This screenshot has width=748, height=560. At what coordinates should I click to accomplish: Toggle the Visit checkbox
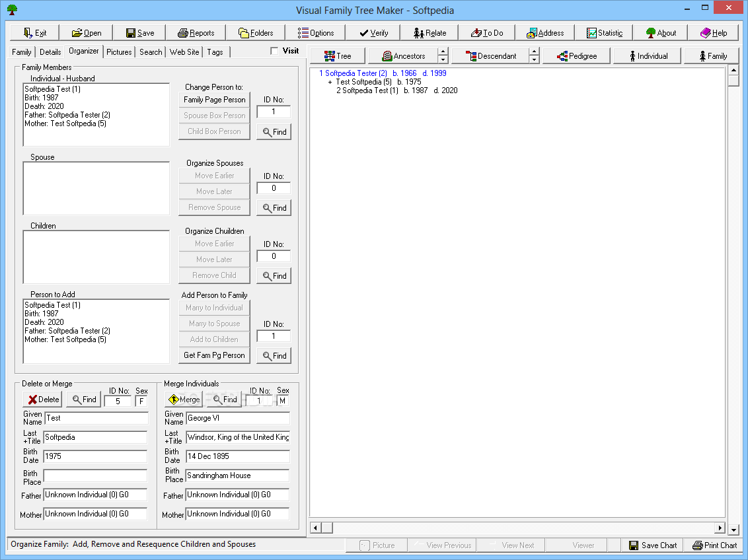(x=274, y=51)
